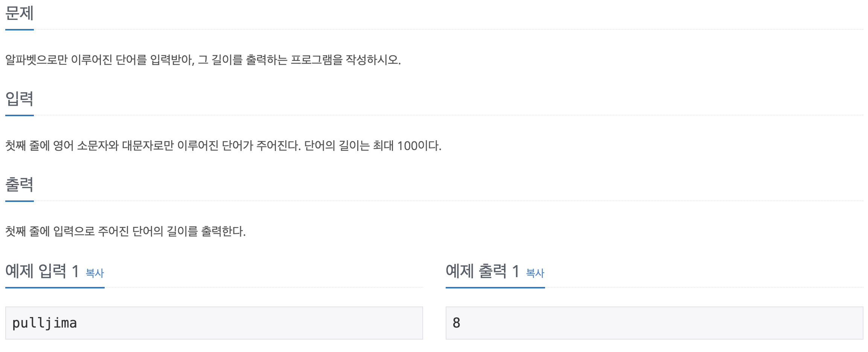Click the word 프로그램을 in problem statement

317,60
